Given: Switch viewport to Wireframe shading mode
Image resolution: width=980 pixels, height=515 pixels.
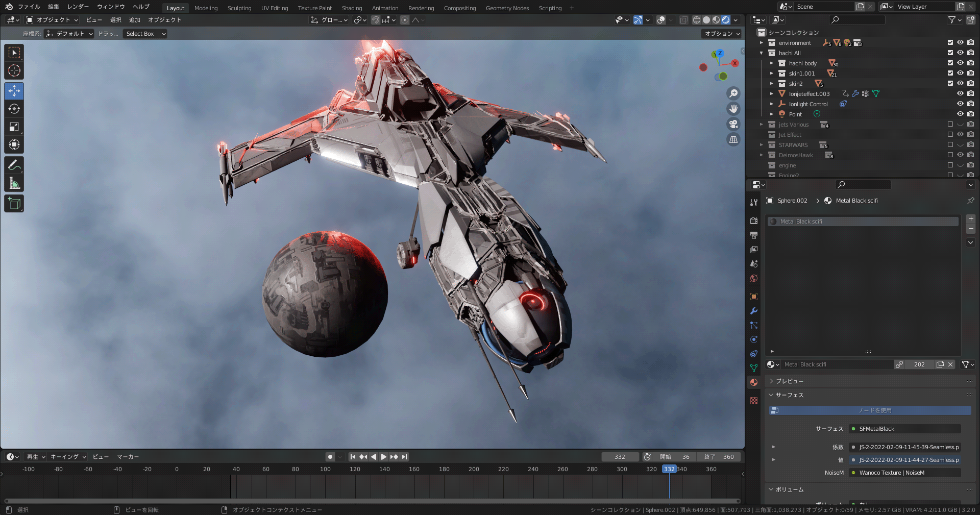Looking at the screenshot, I should [697, 20].
